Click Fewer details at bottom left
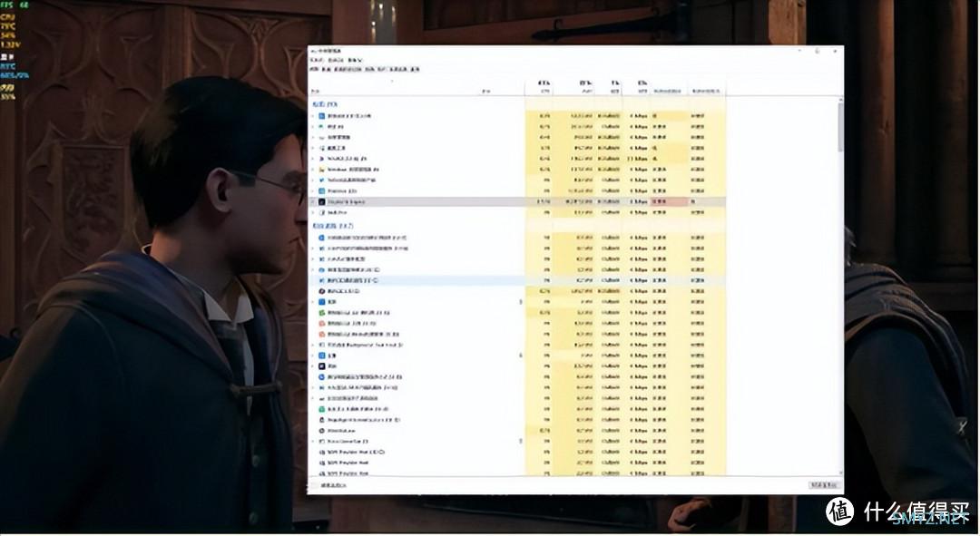This screenshot has width=980, height=536. tap(333, 485)
